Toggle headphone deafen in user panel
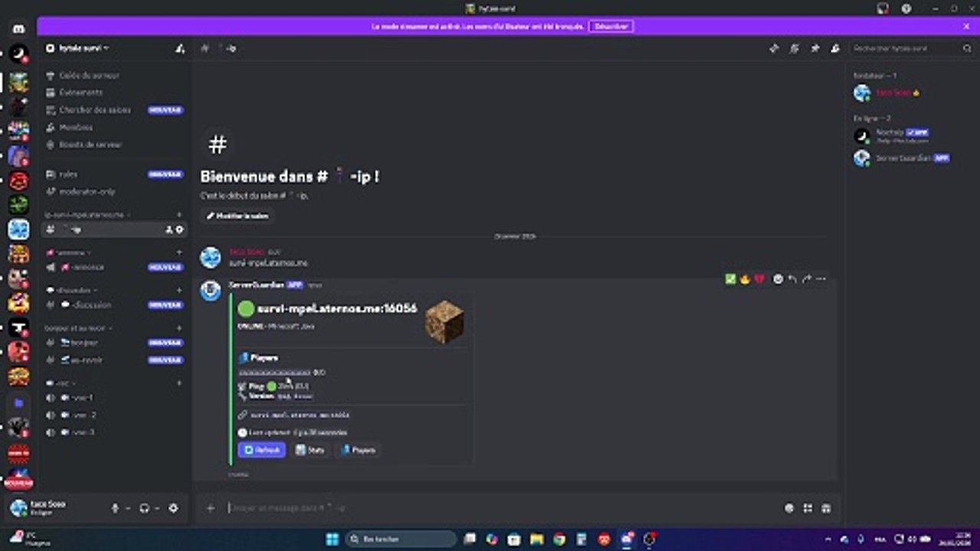This screenshot has height=551, width=980. tap(145, 508)
